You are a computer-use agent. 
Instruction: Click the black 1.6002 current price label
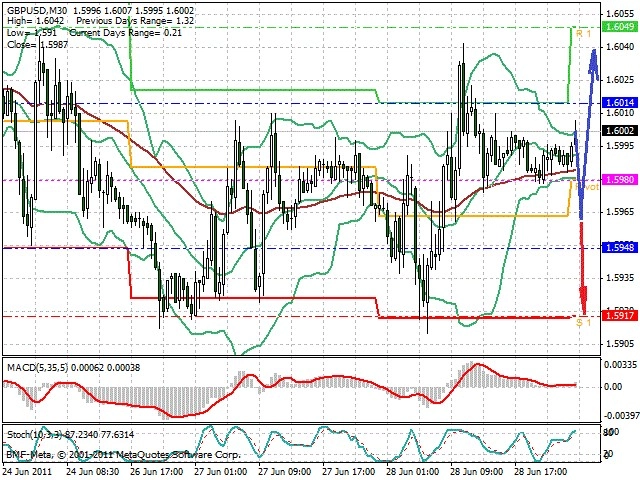click(x=620, y=131)
